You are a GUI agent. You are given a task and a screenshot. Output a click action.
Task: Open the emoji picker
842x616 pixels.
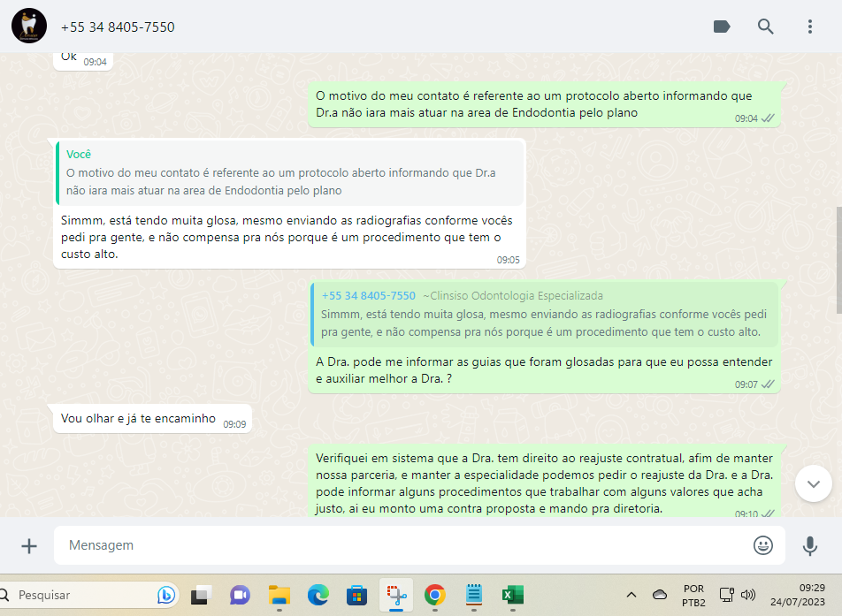coord(762,545)
